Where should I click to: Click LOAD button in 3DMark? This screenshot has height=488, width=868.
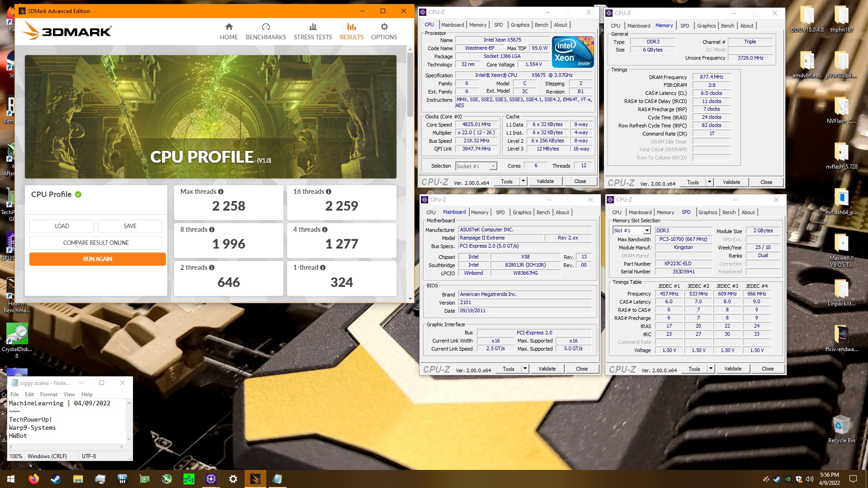pos(62,226)
